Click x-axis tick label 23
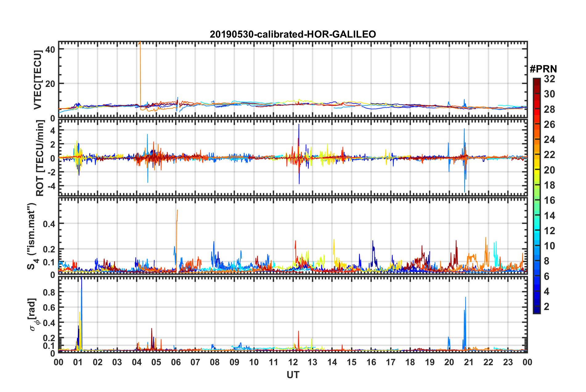 coord(508,362)
